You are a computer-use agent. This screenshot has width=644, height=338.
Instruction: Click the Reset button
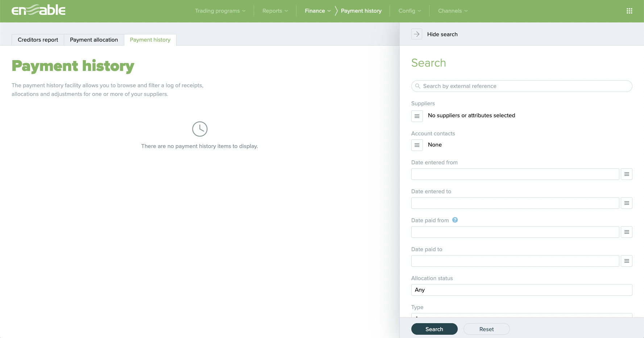[x=487, y=329]
